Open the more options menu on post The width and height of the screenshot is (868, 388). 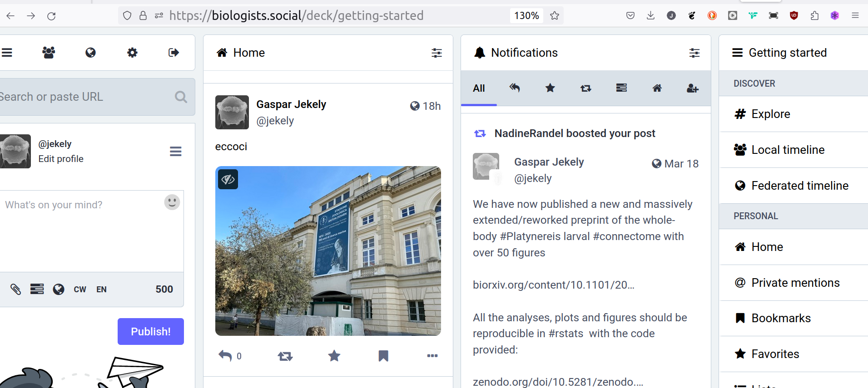point(432,356)
